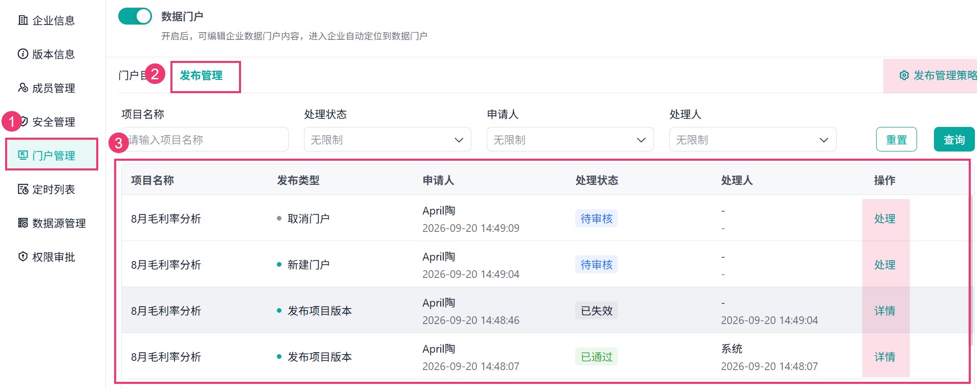Click the 新建门户 publish type cell
The width and height of the screenshot is (980, 389).
[x=303, y=265]
